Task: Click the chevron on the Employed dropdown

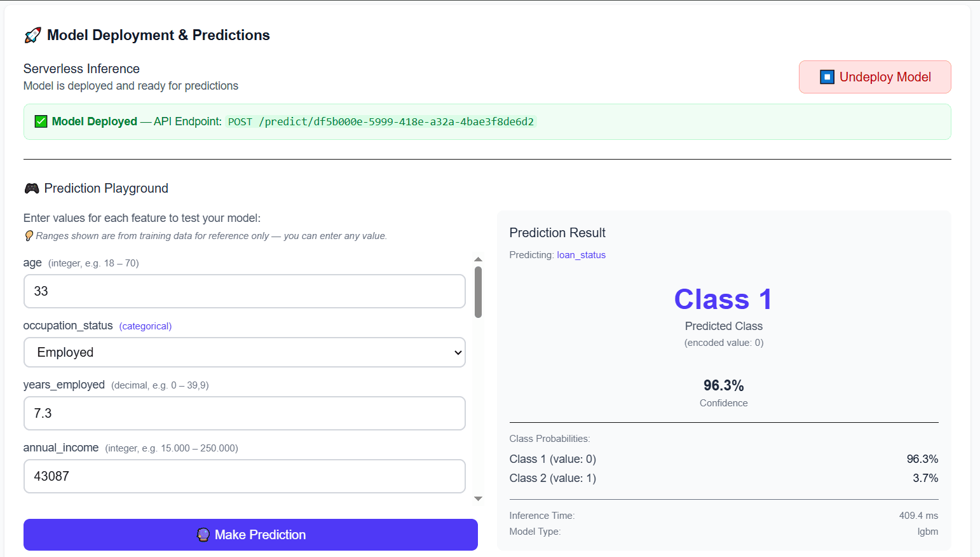Action: (457, 352)
